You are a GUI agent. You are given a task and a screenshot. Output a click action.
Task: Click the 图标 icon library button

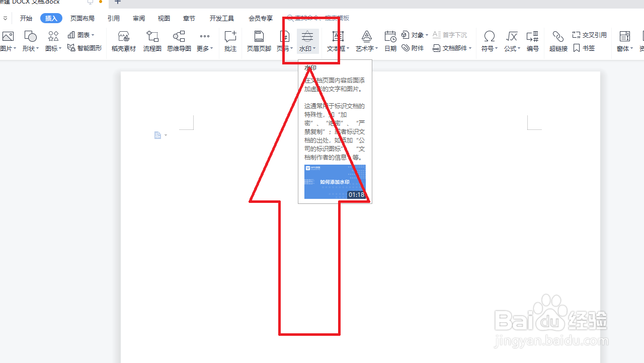pyautogui.click(x=53, y=36)
